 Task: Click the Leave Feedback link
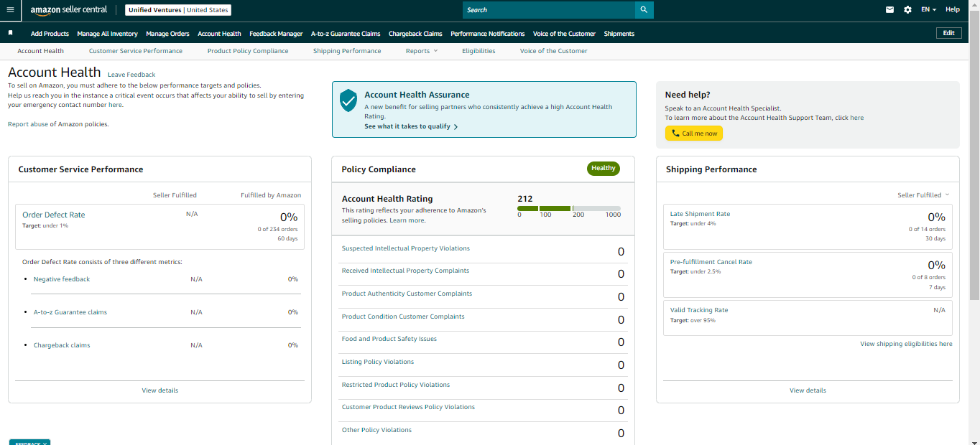[131, 75]
